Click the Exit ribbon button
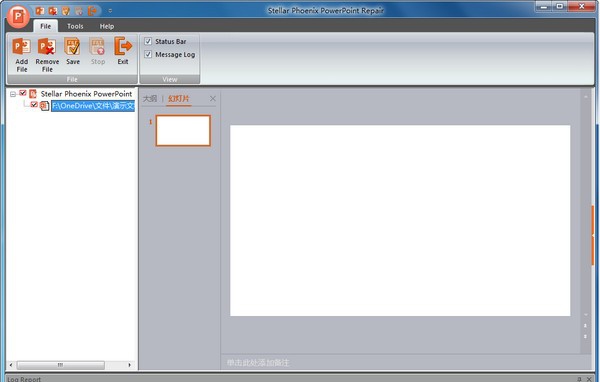Screen dimensions: 600x382 123,51
